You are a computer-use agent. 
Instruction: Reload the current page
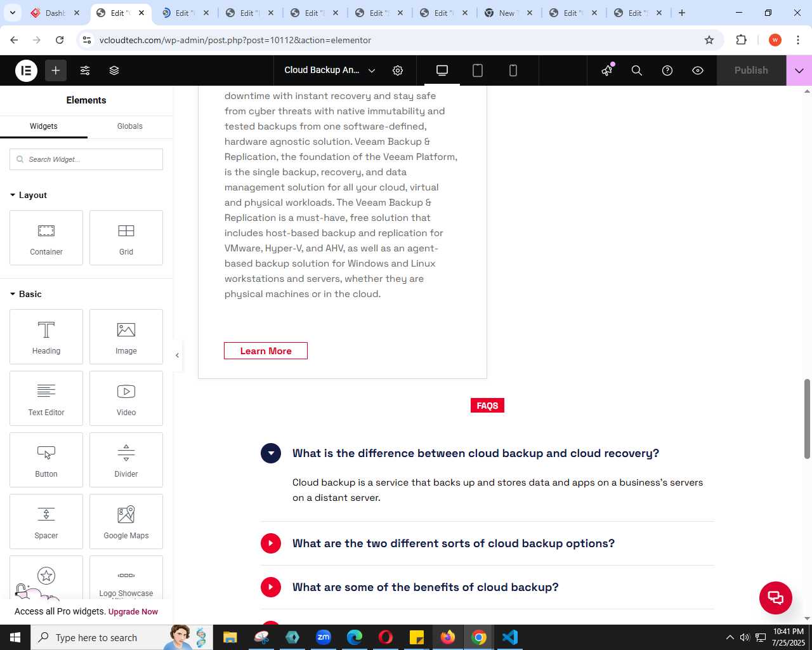60,40
